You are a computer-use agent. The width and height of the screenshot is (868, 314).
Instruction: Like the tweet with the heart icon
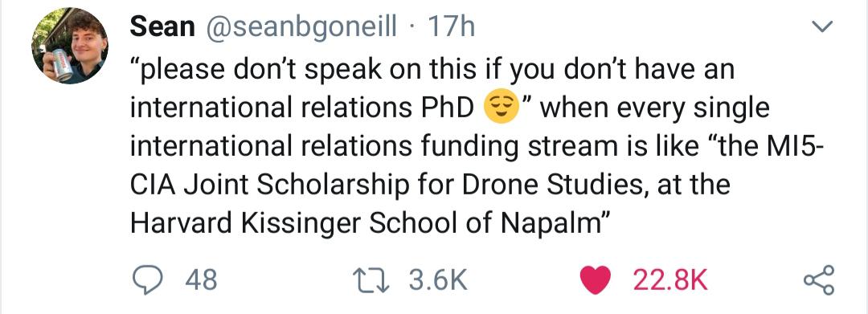click(x=595, y=279)
